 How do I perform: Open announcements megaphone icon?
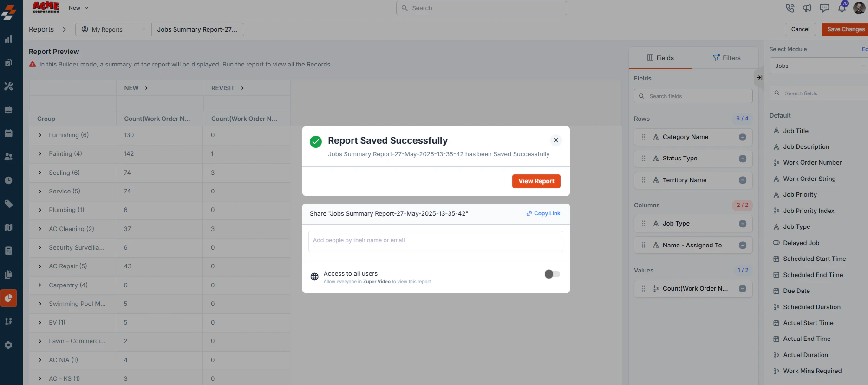(x=807, y=8)
